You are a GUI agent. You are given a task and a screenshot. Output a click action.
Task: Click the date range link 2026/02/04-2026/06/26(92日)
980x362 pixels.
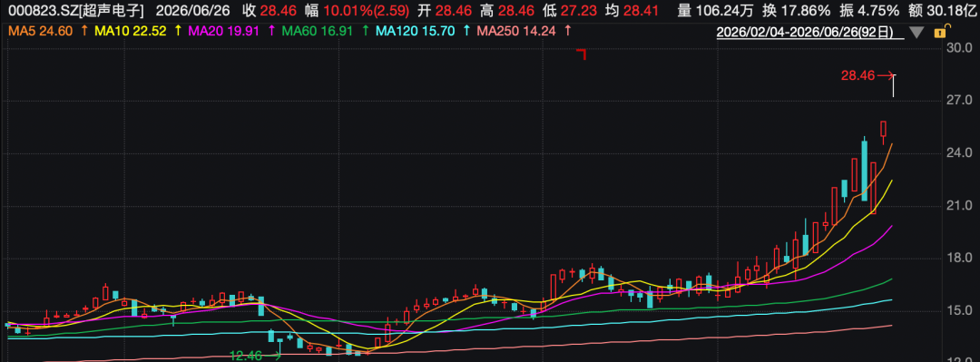(x=805, y=33)
